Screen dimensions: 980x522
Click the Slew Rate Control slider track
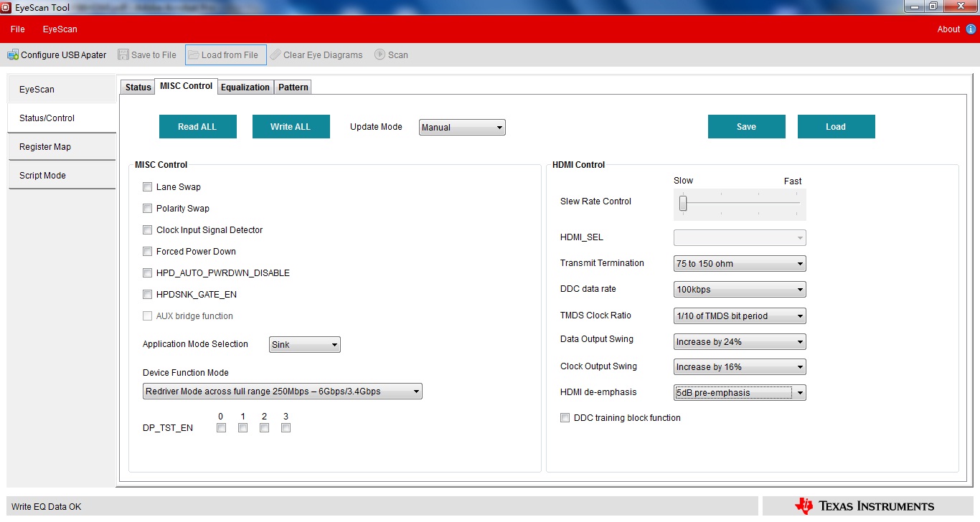pyautogui.click(x=740, y=203)
